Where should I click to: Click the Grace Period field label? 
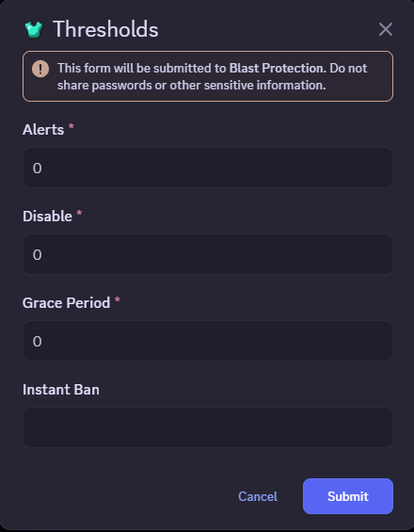(x=66, y=302)
